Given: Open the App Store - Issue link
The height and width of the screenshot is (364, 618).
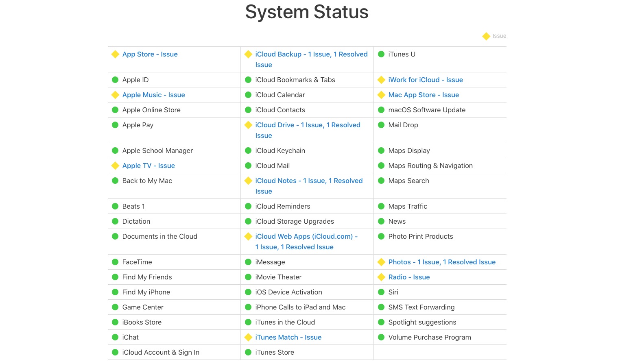Looking at the screenshot, I should coord(150,54).
